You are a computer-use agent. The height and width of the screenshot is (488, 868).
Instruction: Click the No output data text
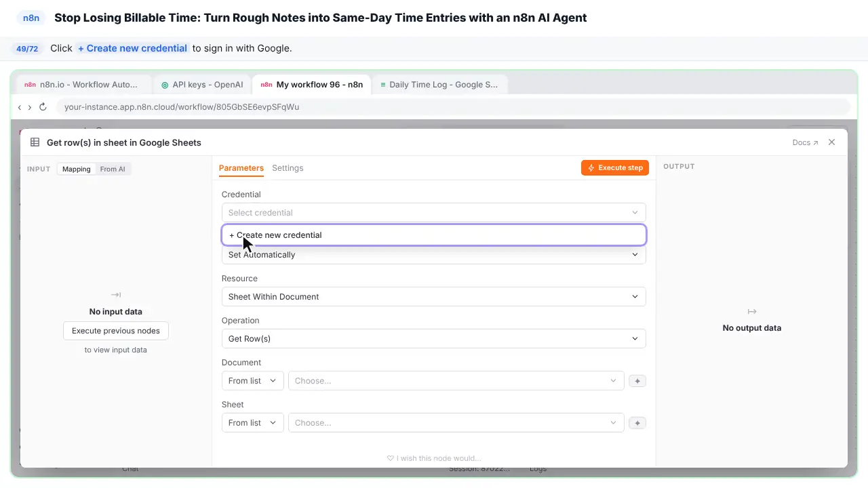[752, 328]
